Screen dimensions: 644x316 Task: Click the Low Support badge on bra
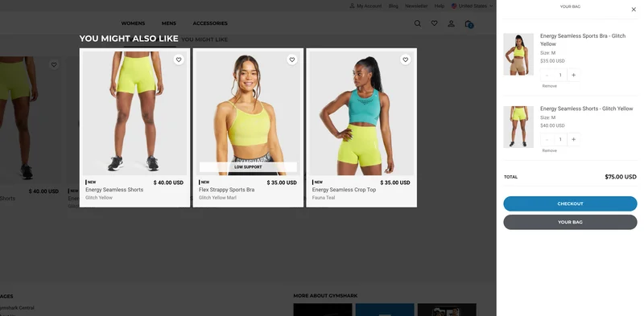click(248, 167)
